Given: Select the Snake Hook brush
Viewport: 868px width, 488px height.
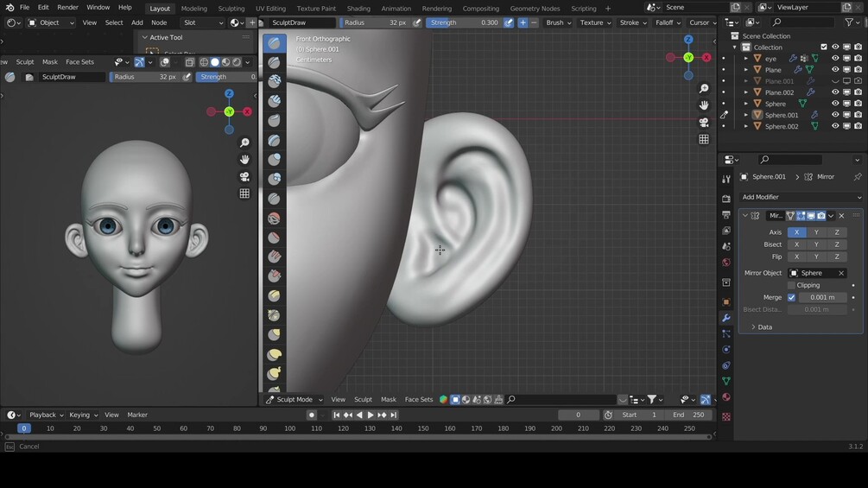Looking at the screenshot, I should coord(274,373).
